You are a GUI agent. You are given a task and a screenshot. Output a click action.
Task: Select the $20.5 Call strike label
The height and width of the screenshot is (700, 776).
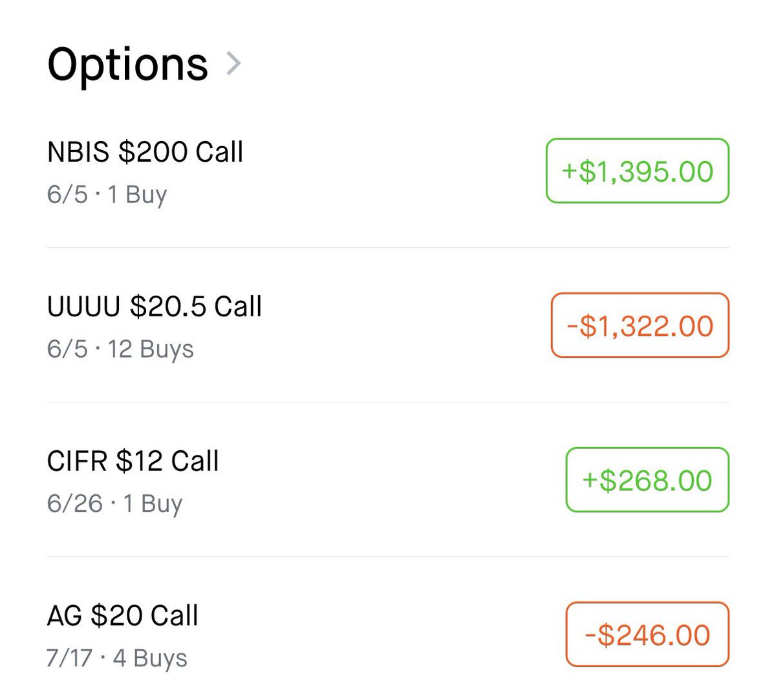tap(196, 307)
